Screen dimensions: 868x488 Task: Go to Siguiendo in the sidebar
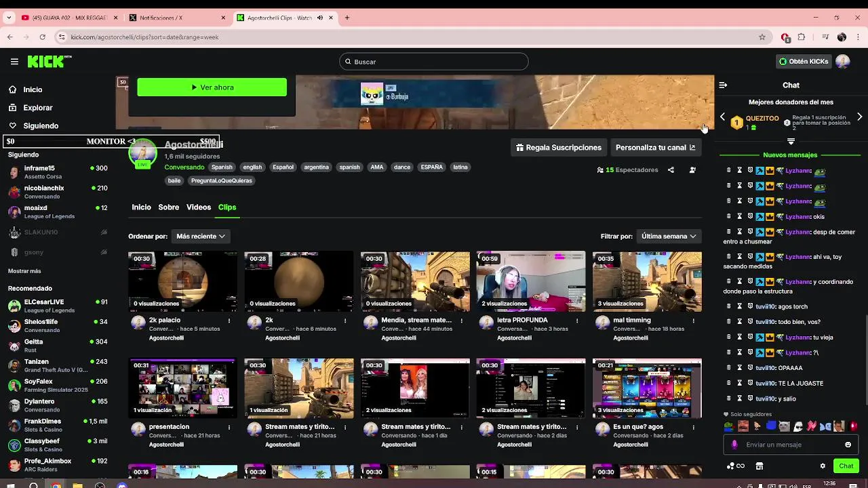[x=41, y=126]
